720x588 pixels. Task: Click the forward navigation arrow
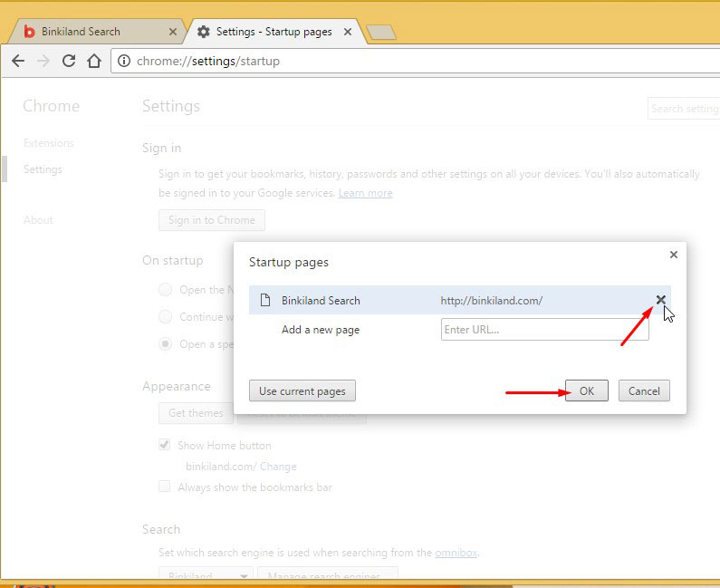(x=43, y=61)
